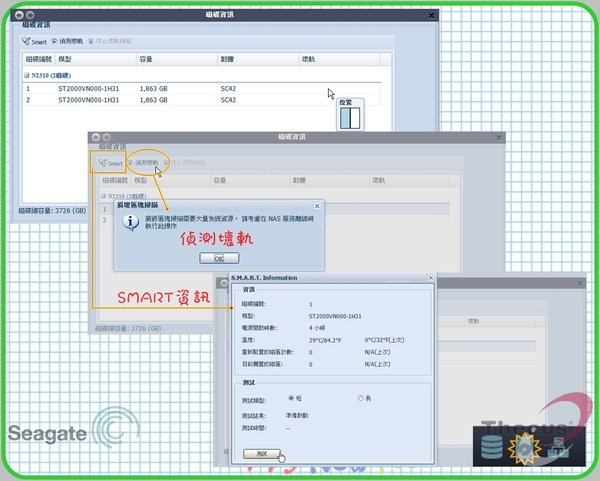Close the S.M.A.R.T. Information window

point(431,277)
